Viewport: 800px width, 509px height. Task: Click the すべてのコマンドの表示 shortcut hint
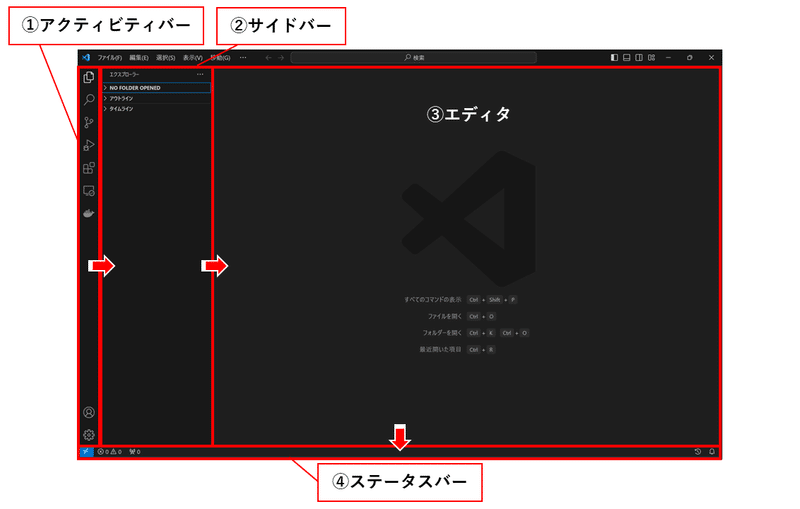point(433,300)
